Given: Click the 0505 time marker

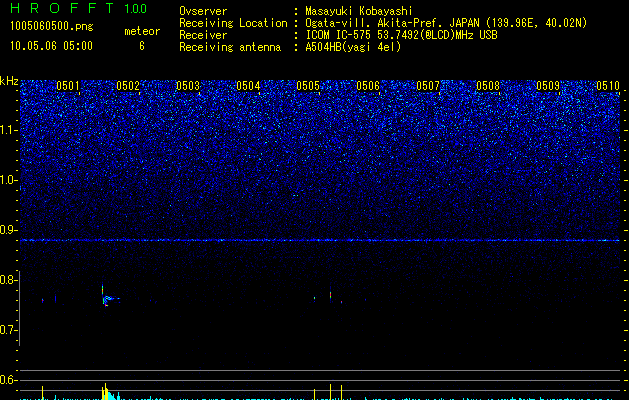Looking at the screenshot, I should 308,86.
